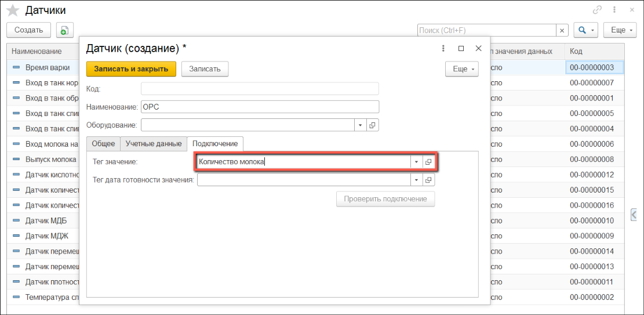Viewport: 644px width, 315px height.
Task: Open the Тег дата готовности select-form icon
Action: (428, 180)
